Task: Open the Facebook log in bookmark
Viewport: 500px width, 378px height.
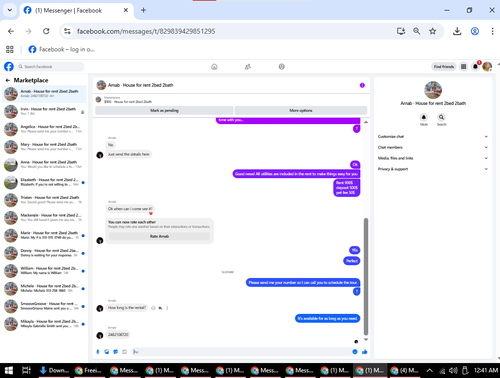Action: click(61, 49)
